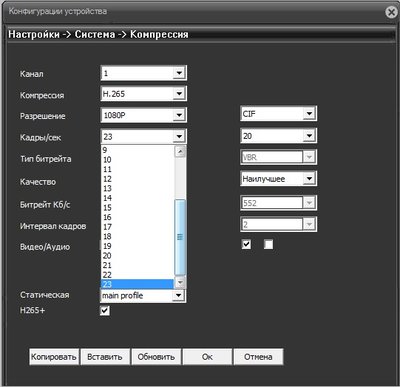This screenshot has width=400, height=387.
Task: Click the Вставить button
Action: [105, 357]
